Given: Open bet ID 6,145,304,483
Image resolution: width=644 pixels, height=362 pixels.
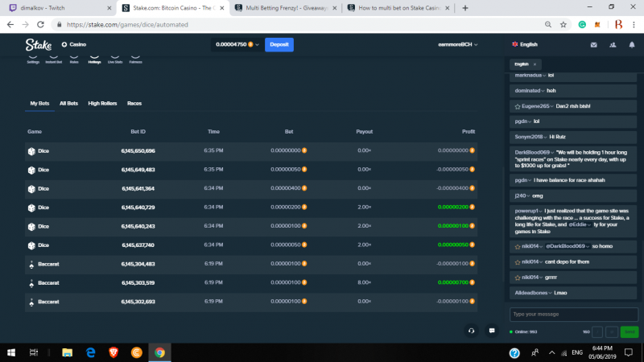Looking at the screenshot, I should click(138, 265).
